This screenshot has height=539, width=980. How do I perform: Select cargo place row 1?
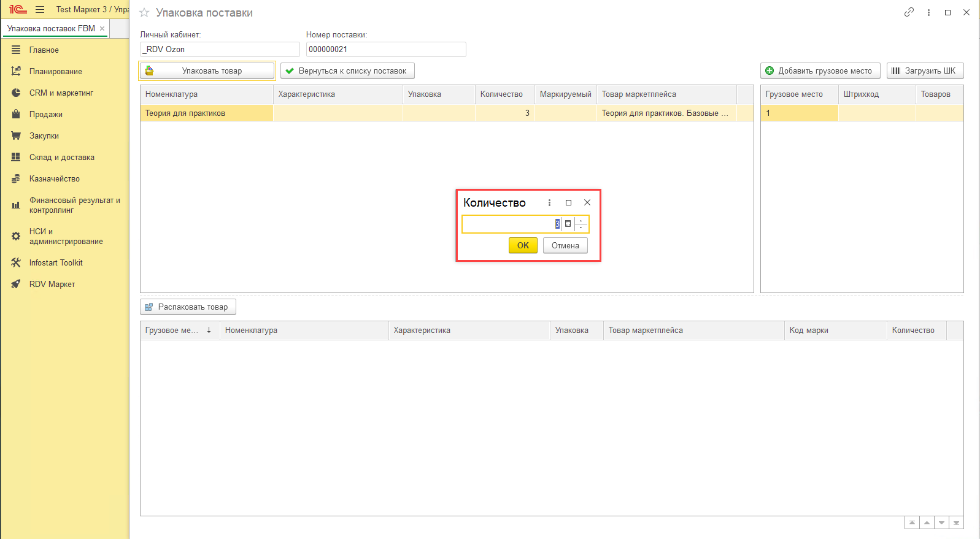[862, 113]
